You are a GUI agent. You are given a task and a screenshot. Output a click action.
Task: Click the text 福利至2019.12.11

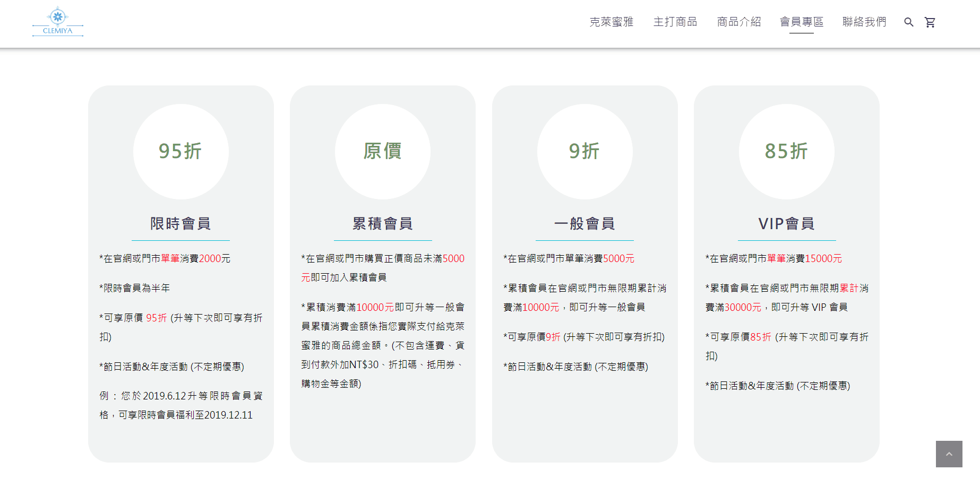[x=214, y=415]
